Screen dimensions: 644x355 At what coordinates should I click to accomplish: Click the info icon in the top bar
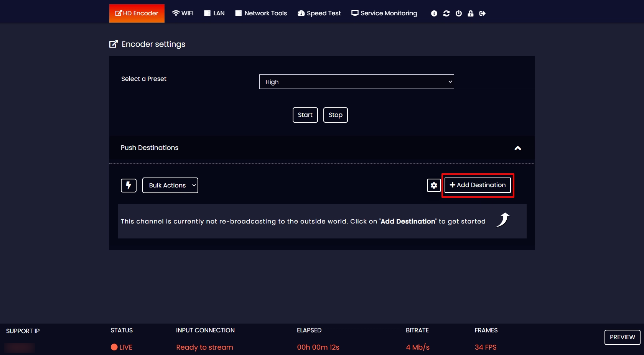pos(434,13)
